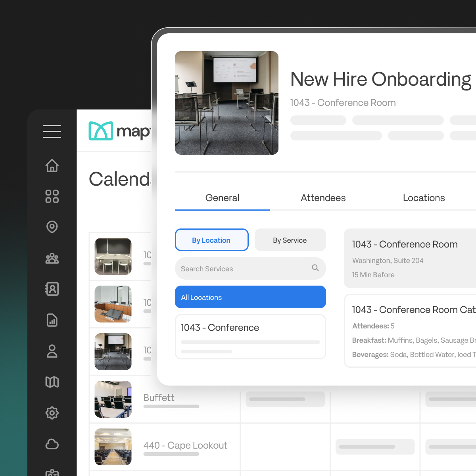Select All Locations option

point(250,297)
